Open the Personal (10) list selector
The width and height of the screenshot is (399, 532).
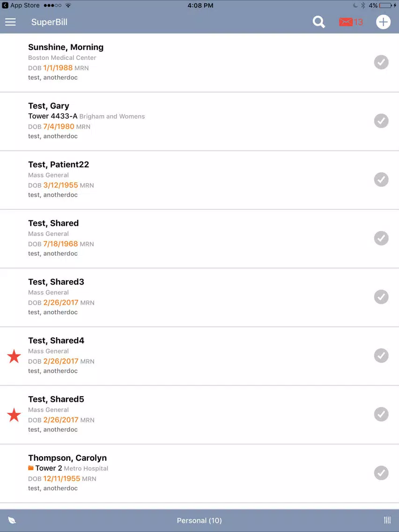[199, 520]
